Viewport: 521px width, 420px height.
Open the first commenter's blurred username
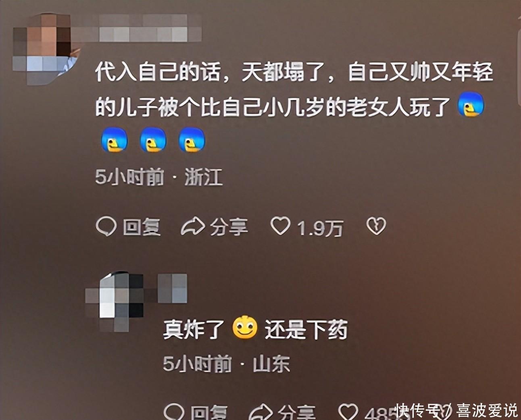click(x=150, y=27)
